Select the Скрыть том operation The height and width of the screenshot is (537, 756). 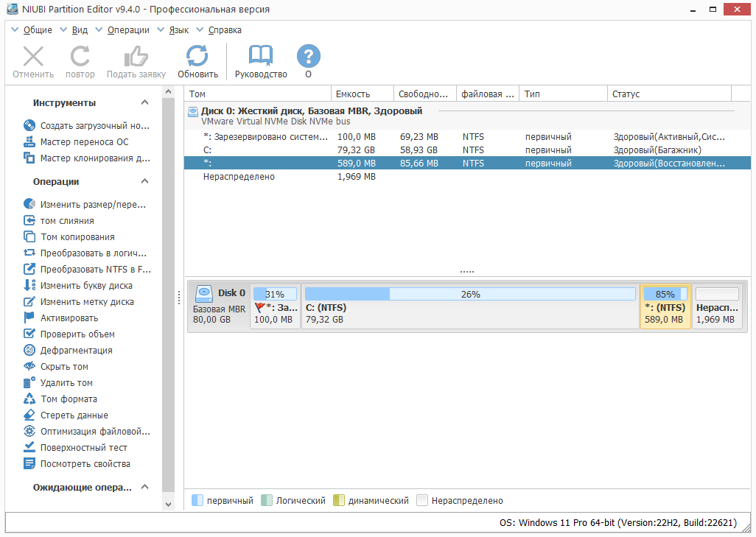click(x=70, y=366)
